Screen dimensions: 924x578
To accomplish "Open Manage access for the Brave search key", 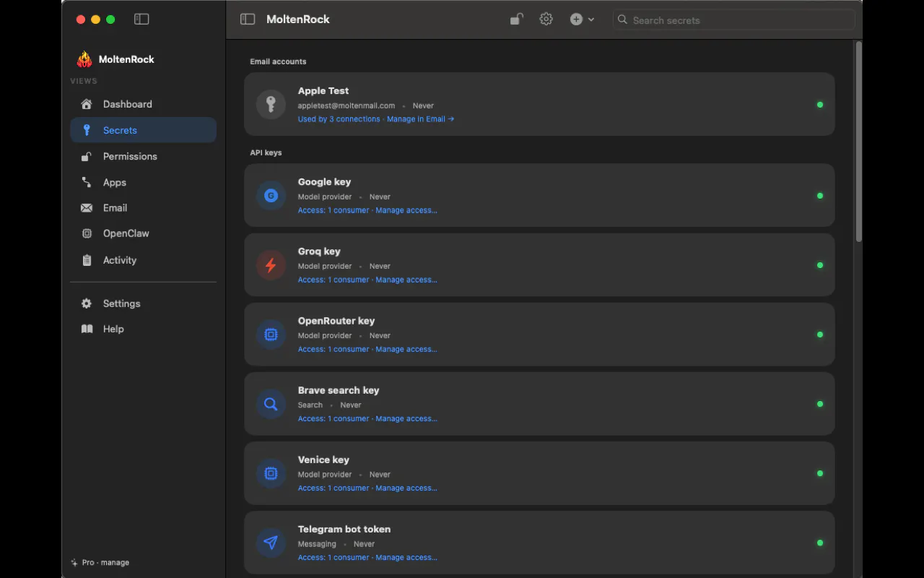I will click(406, 418).
